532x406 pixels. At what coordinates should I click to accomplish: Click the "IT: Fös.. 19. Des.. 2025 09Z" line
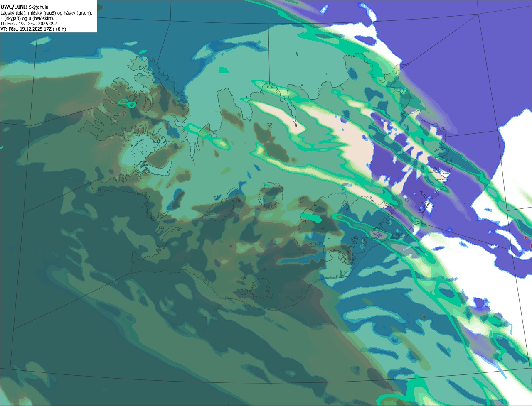29,24
